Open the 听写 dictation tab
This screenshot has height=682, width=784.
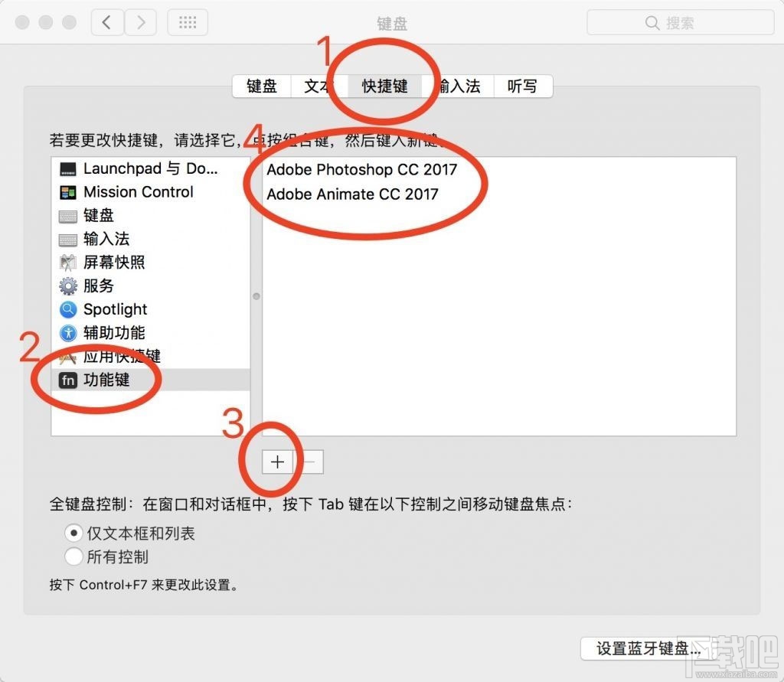[523, 86]
